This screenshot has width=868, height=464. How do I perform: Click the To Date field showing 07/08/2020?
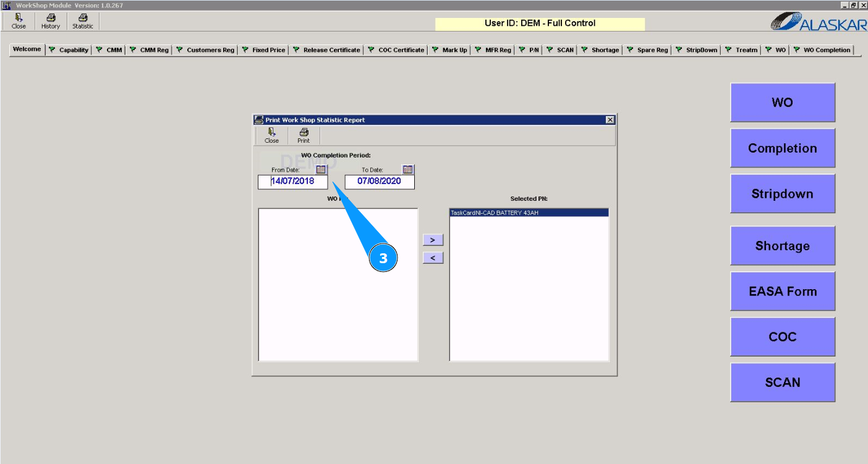tap(380, 182)
